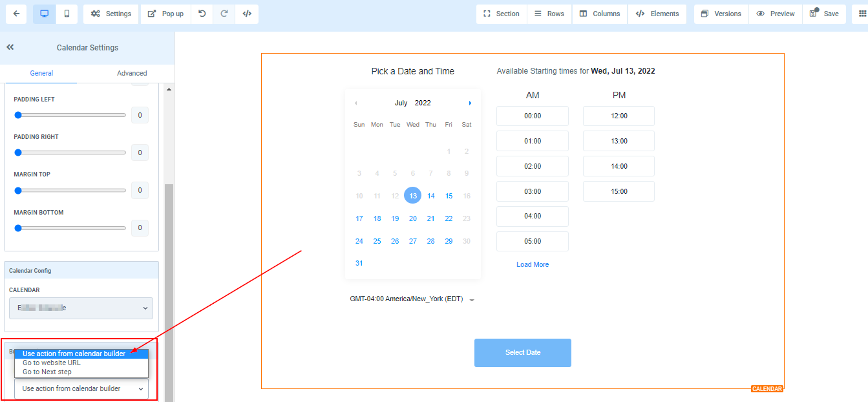The image size is (868, 402).
Task: Switch to the Advanced tab
Action: point(132,73)
